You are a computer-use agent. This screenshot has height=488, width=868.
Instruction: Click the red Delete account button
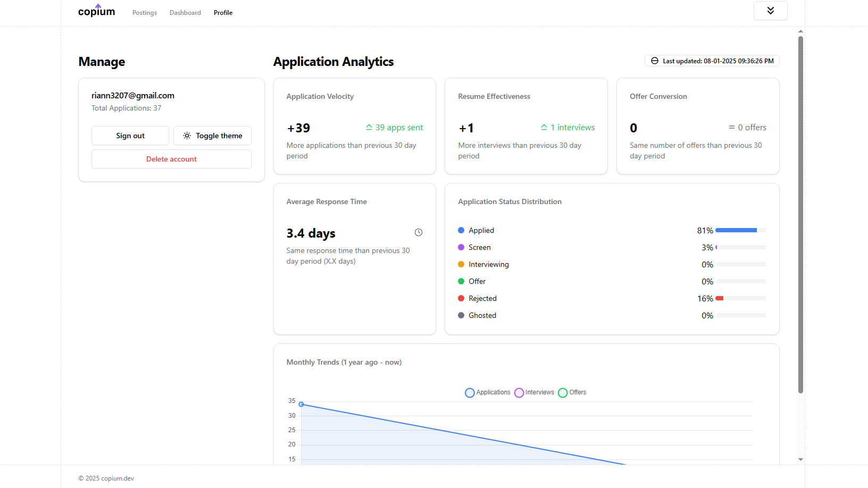171,159
